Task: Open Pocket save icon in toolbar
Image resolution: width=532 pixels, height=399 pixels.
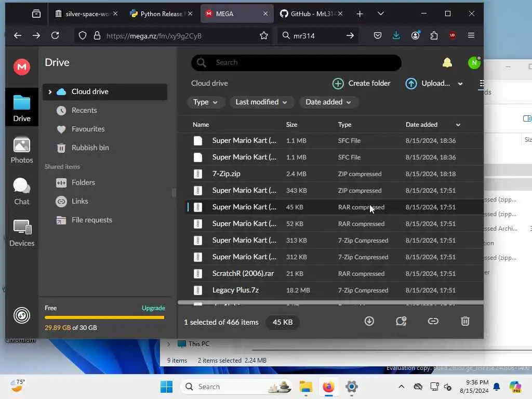Action: (x=377, y=35)
